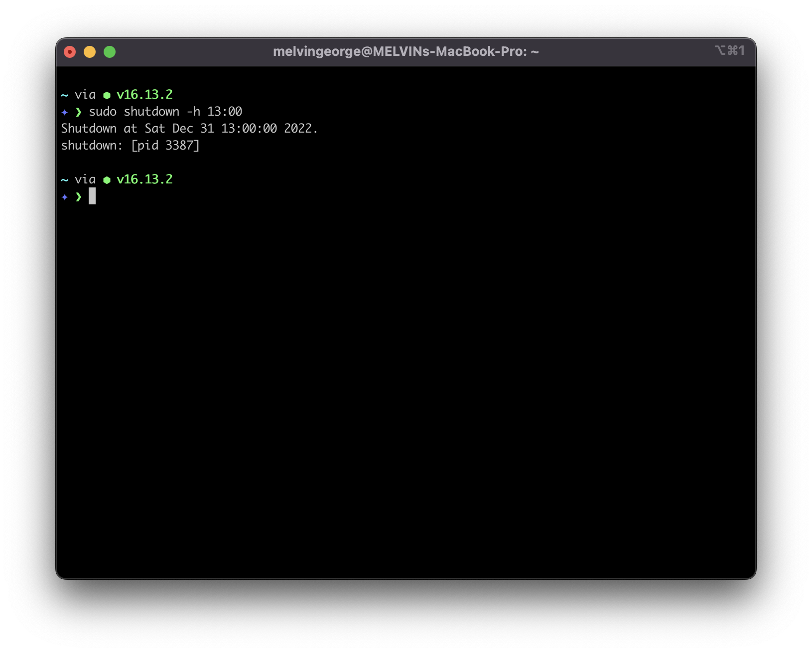Image resolution: width=812 pixels, height=653 pixels.
Task: Click the ⌥⌘1 tab shortcut indicator
Action: (731, 50)
